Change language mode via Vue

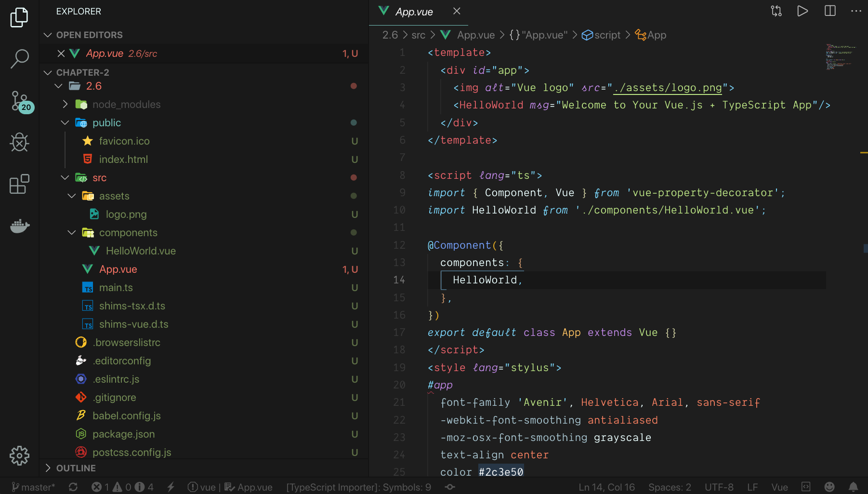[779, 487]
